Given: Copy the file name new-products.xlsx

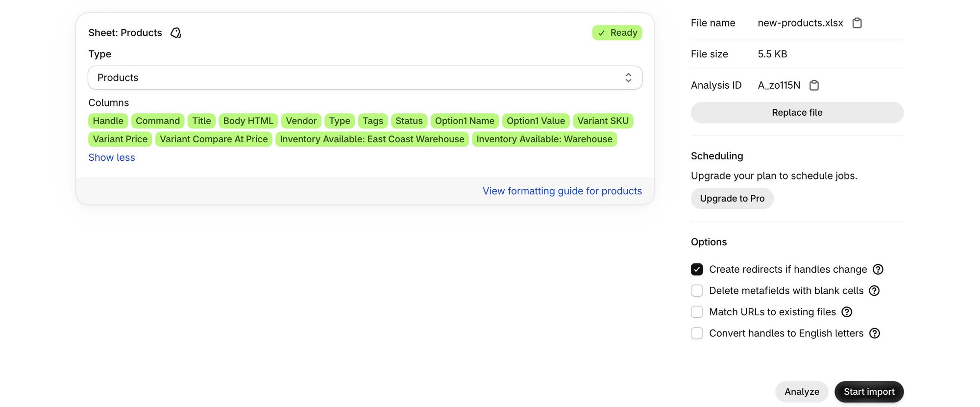Looking at the screenshot, I should 857,23.
